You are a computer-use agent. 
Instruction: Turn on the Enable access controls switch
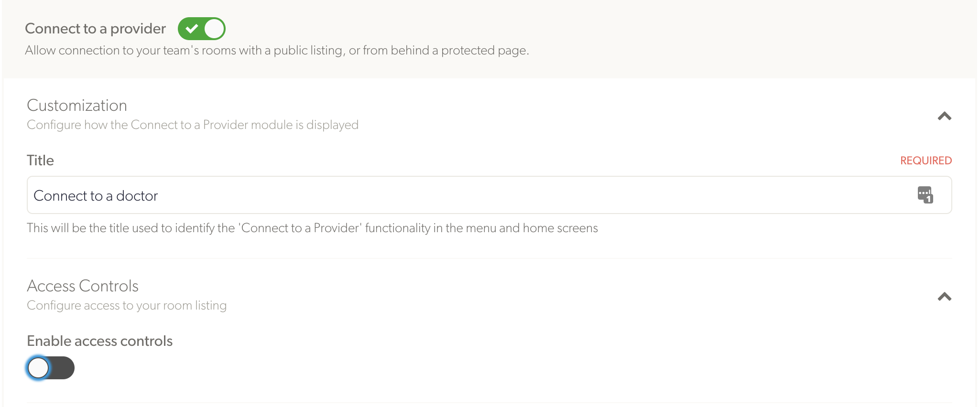click(x=51, y=368)
